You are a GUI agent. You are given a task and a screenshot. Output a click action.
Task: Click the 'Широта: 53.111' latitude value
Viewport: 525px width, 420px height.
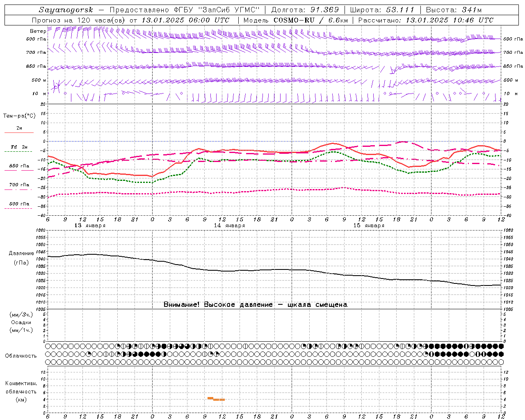pyautogui.click(x=382, y=10)
